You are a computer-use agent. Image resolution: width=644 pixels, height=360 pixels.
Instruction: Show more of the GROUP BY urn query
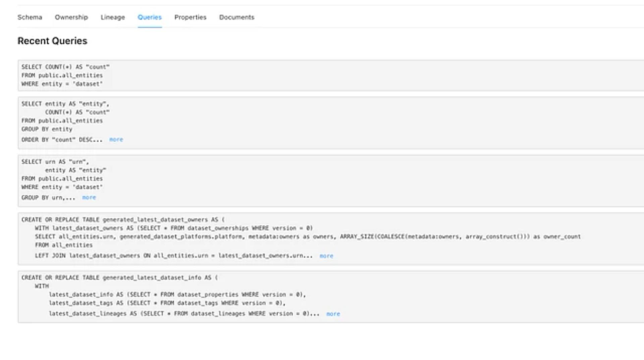click(x=89, y=197)
